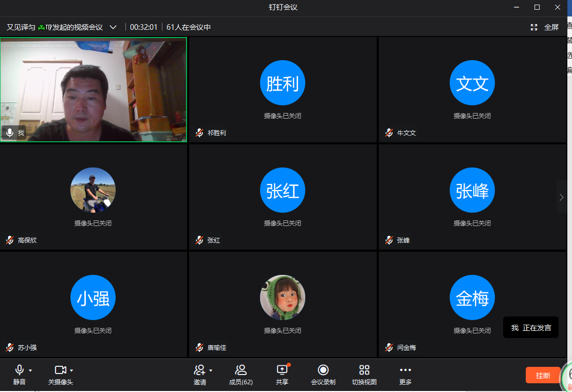Viewport: 572px width, 392px height.
Task: Open the members list (62)
Action: tap(241, 370)
